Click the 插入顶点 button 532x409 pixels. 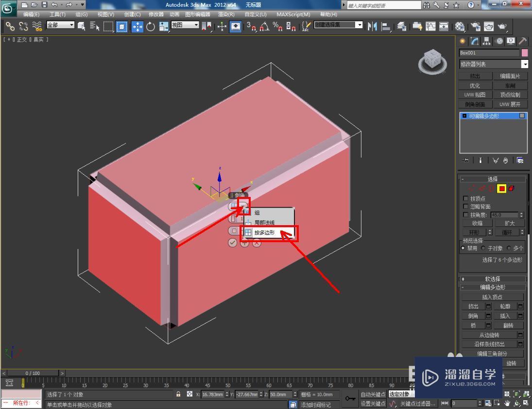coord(492,297)
